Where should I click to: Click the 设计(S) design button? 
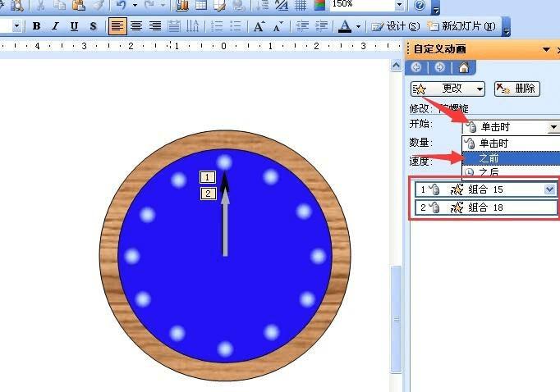pyautogui.click(x=395, y=26)
